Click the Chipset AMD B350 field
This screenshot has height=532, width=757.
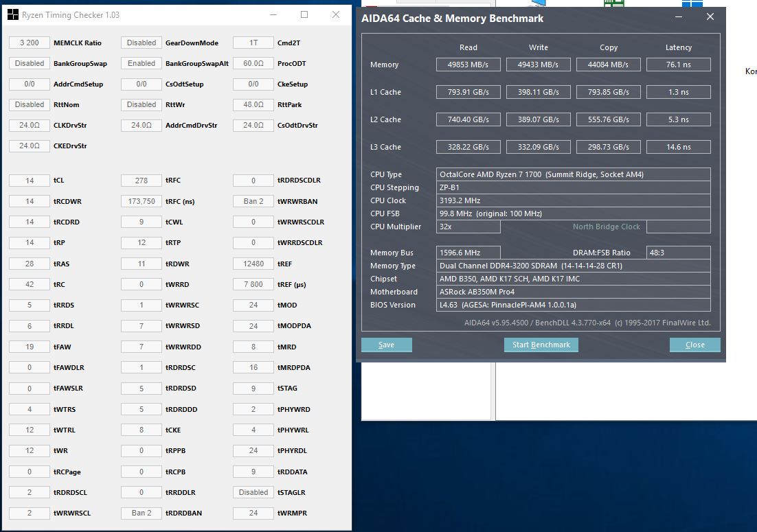pos(573,279)
